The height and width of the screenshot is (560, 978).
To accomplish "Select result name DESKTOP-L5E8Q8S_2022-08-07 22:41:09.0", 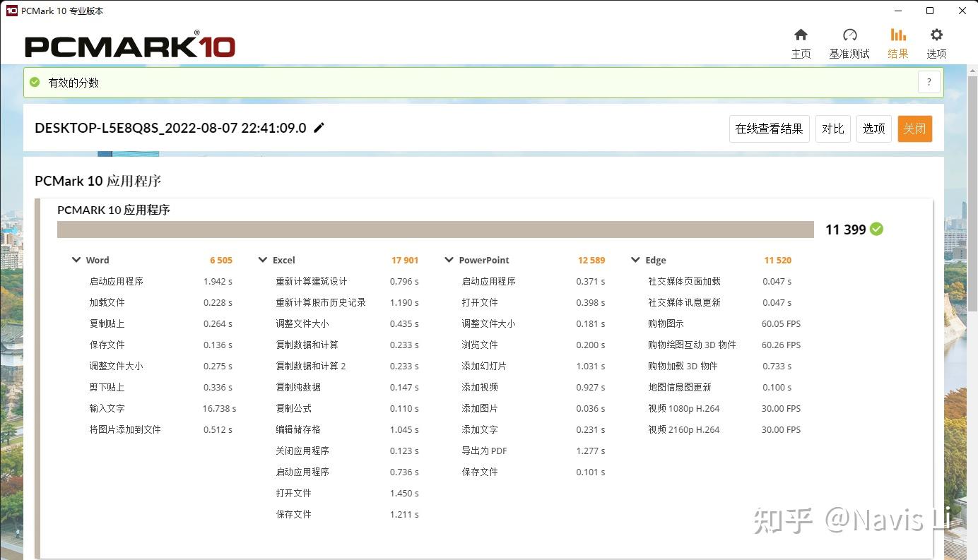I will coord(170,128).
